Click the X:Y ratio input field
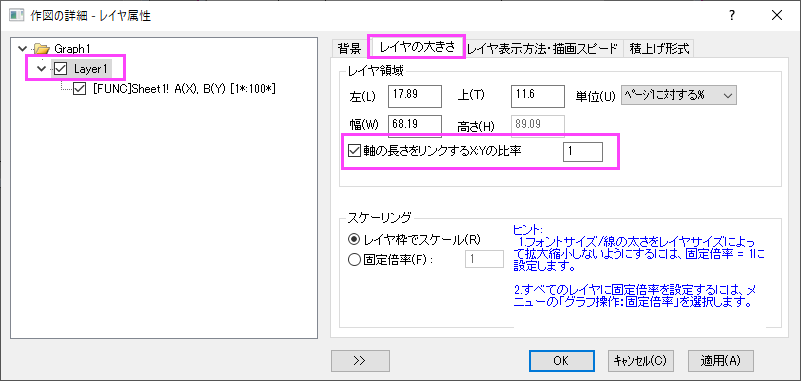The image size is (801, 381). pos(582,152)
